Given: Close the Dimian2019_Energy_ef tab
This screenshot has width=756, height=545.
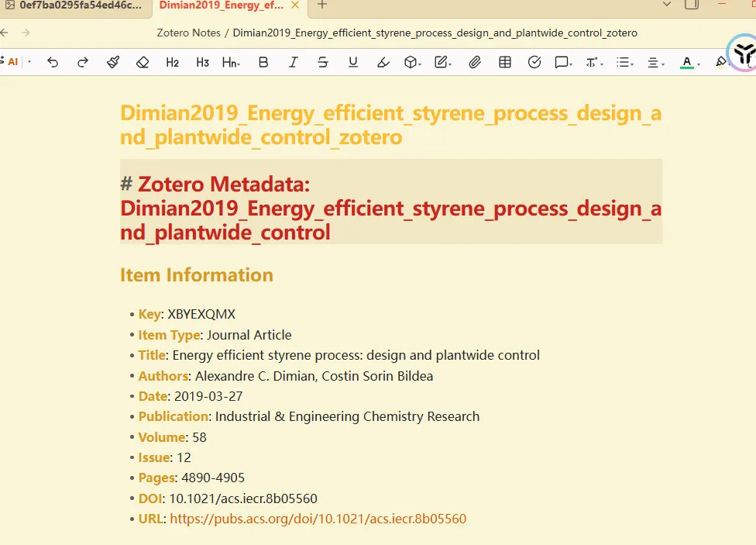Looking at the screenshot, I should 295,5.
